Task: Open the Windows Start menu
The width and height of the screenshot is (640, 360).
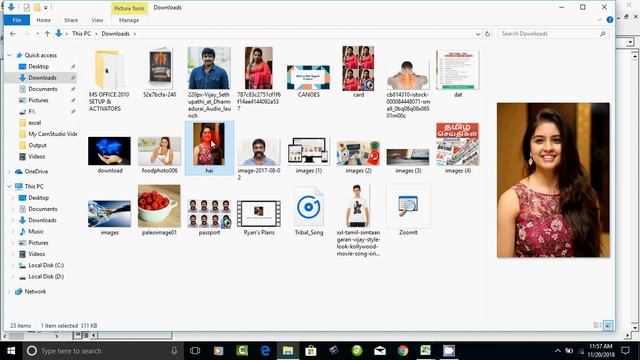Action: point(11,351)
